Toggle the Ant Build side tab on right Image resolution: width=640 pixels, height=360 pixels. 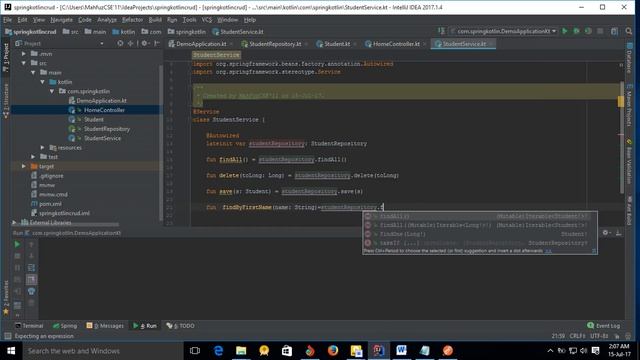(629, 211)
